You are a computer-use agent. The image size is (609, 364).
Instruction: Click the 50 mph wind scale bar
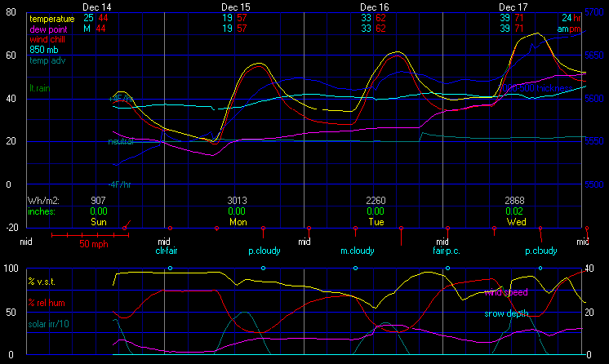[x=89, y=236]
